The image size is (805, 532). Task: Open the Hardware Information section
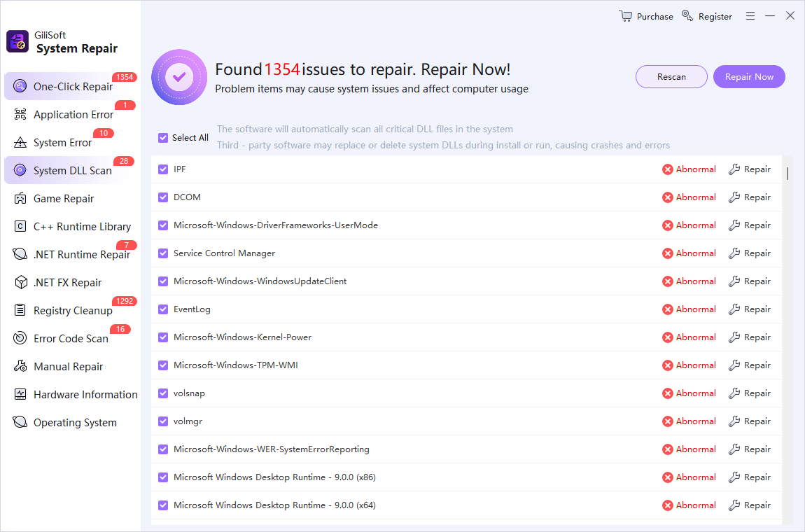[71, 394]
